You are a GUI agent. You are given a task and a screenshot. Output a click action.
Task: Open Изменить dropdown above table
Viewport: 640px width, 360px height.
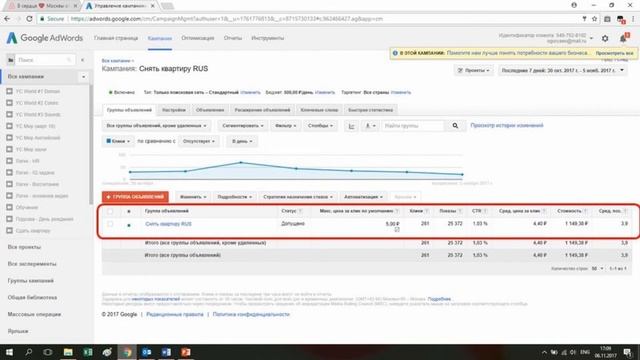click(193, 197)
